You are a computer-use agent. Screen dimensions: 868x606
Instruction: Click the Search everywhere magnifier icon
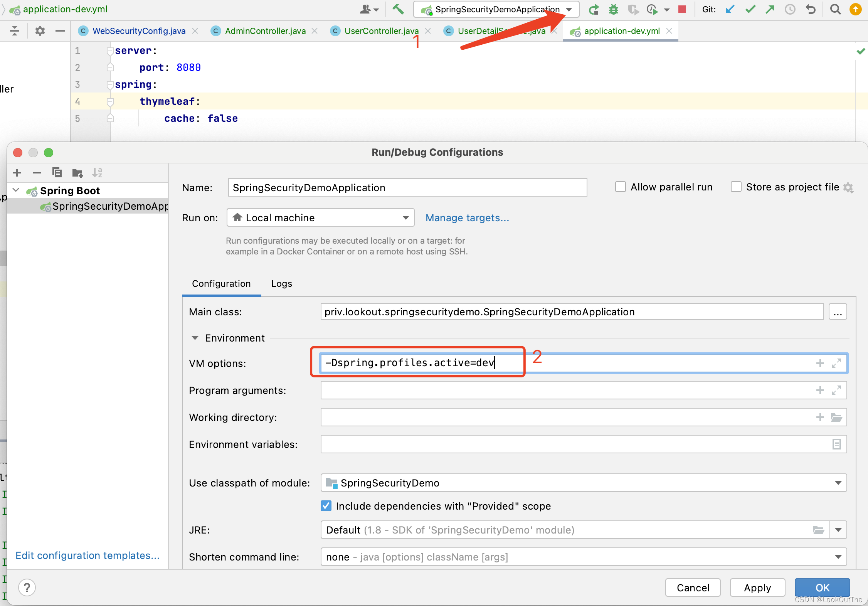(835, 9)
